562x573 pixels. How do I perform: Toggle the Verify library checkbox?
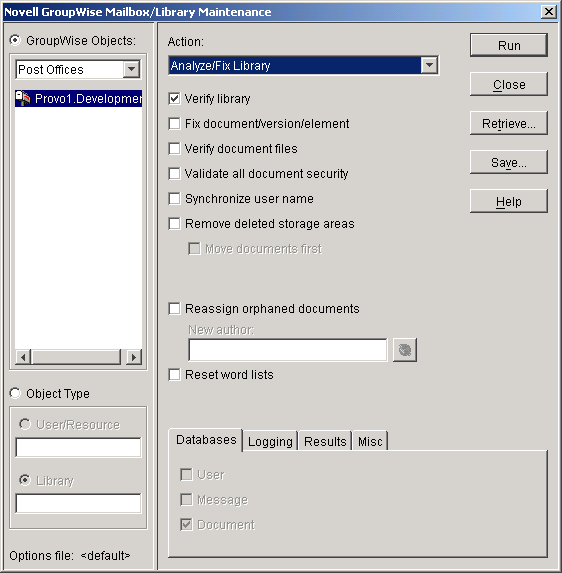174,99
